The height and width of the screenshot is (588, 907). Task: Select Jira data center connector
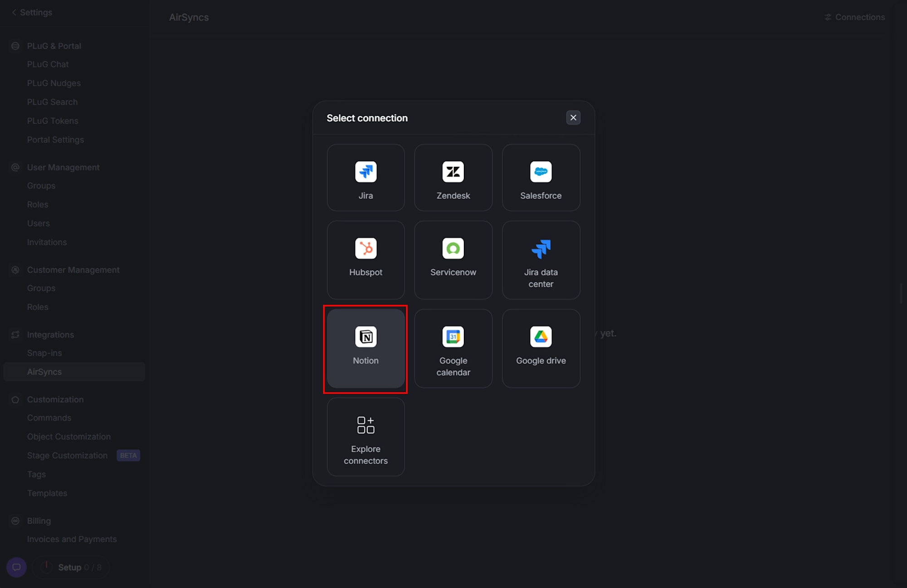click(x=541, y=259)
